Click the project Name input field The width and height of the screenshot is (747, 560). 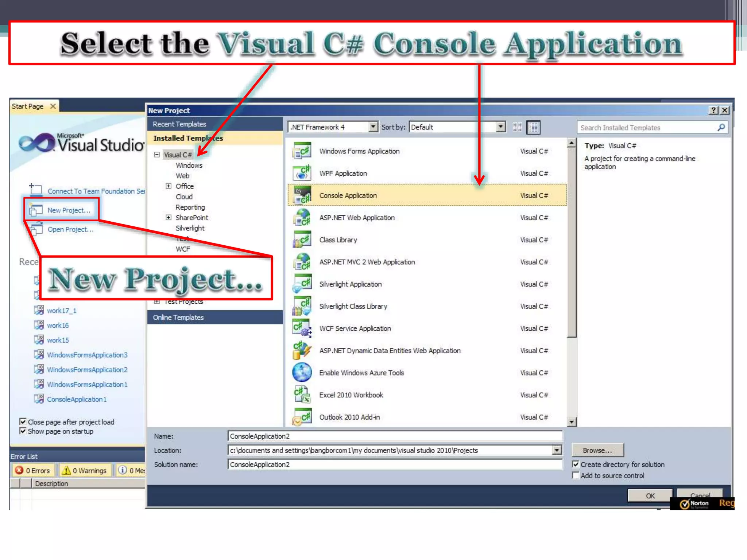pos(394,436)
